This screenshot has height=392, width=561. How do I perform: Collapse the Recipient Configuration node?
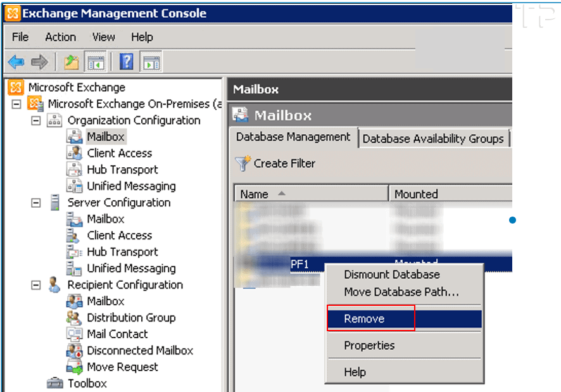36,286
